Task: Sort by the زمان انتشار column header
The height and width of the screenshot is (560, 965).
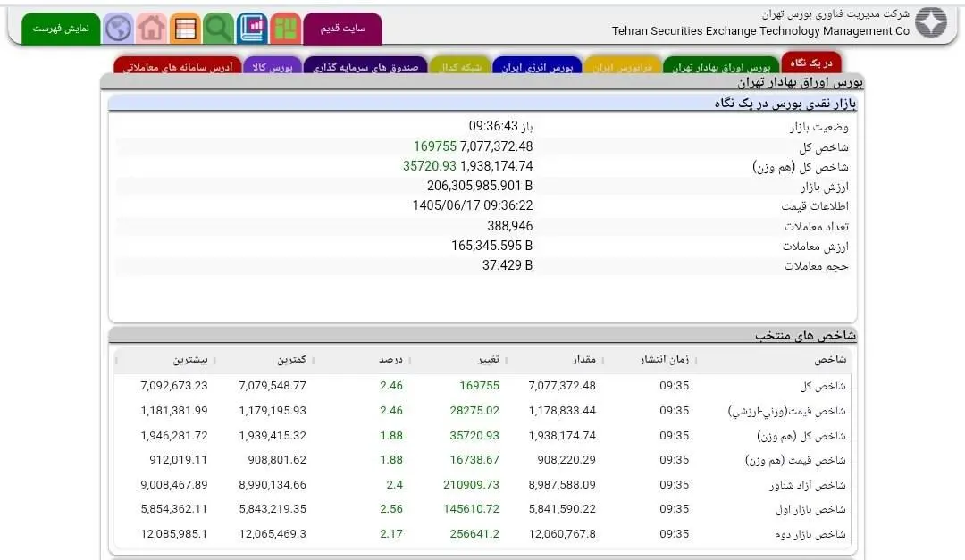Action: (x=664, y=359)
